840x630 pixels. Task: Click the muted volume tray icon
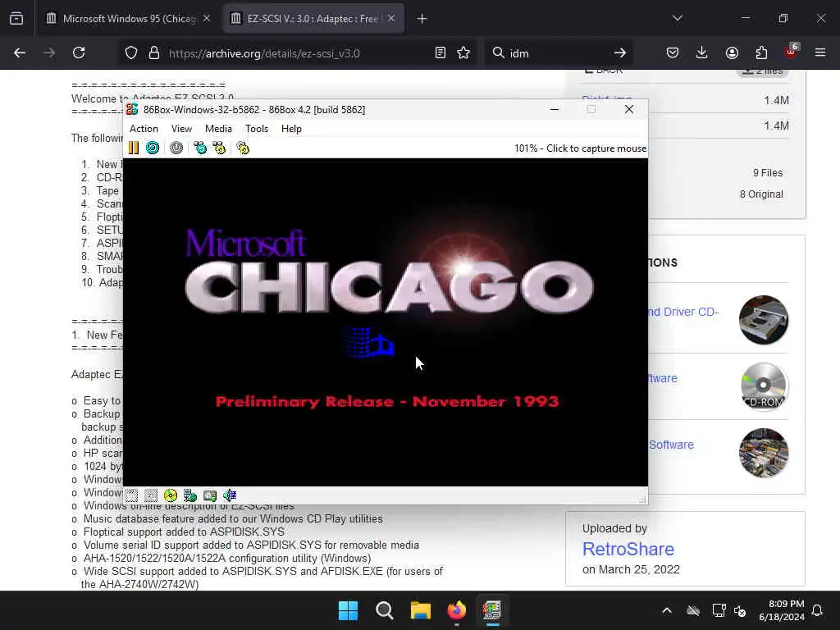pos(740,610)
